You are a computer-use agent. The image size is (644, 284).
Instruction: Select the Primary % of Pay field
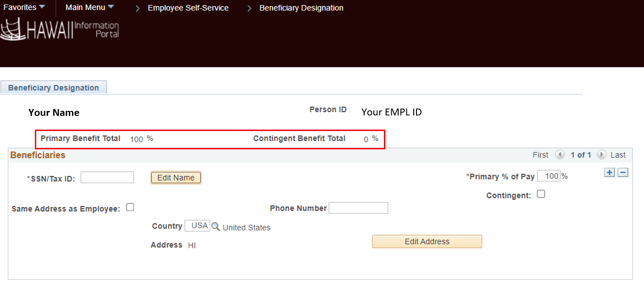click(x=549, y=176)
